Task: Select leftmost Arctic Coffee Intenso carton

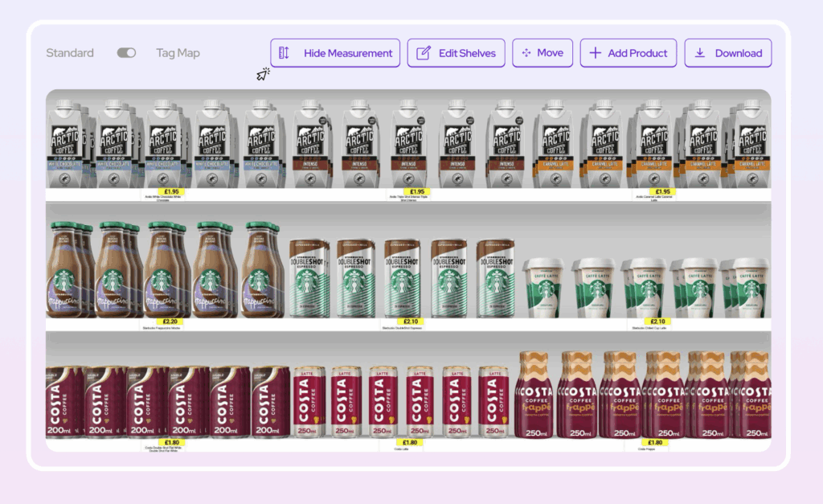Action: coord(310,144)
